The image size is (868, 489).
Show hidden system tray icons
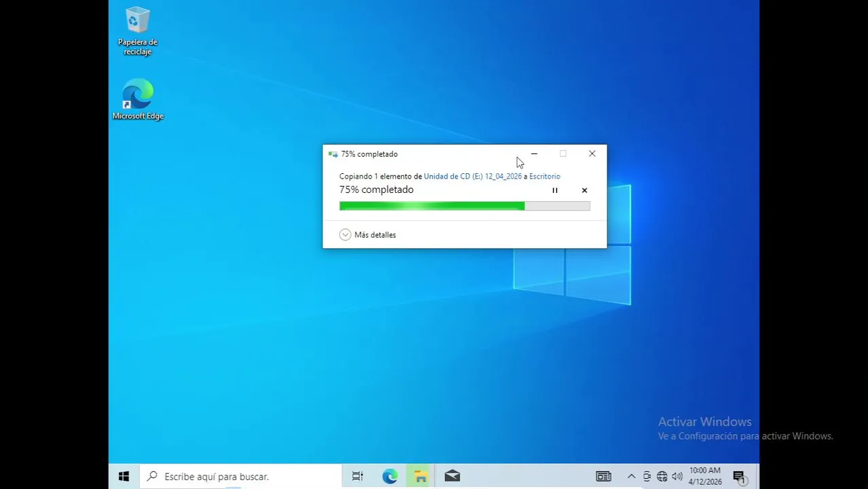[631, 477]
